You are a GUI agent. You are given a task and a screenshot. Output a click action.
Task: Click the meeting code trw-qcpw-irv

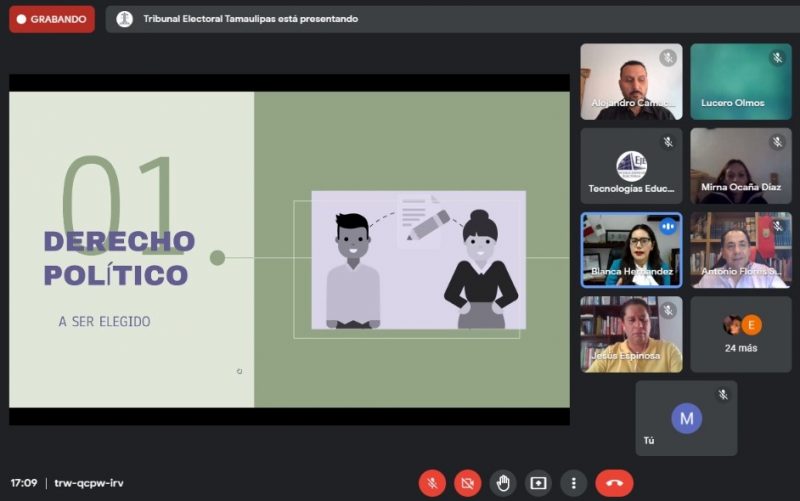pyautogui.click(x=89, y=483)
